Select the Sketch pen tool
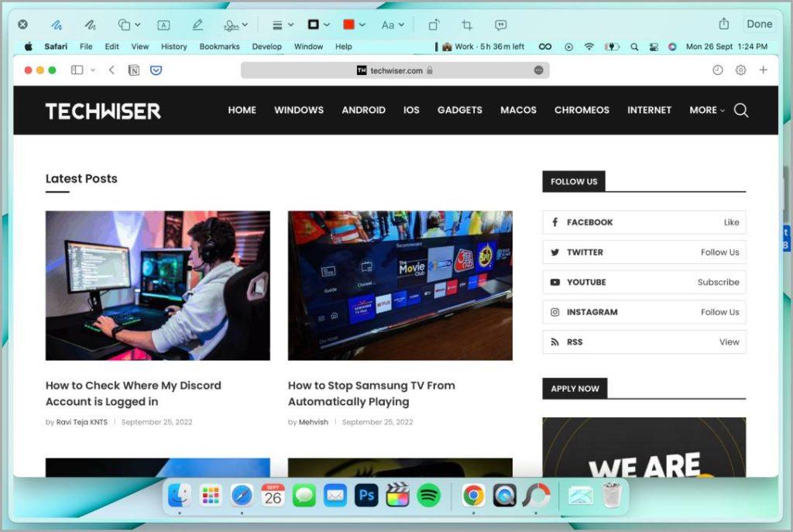 [56, 24]
